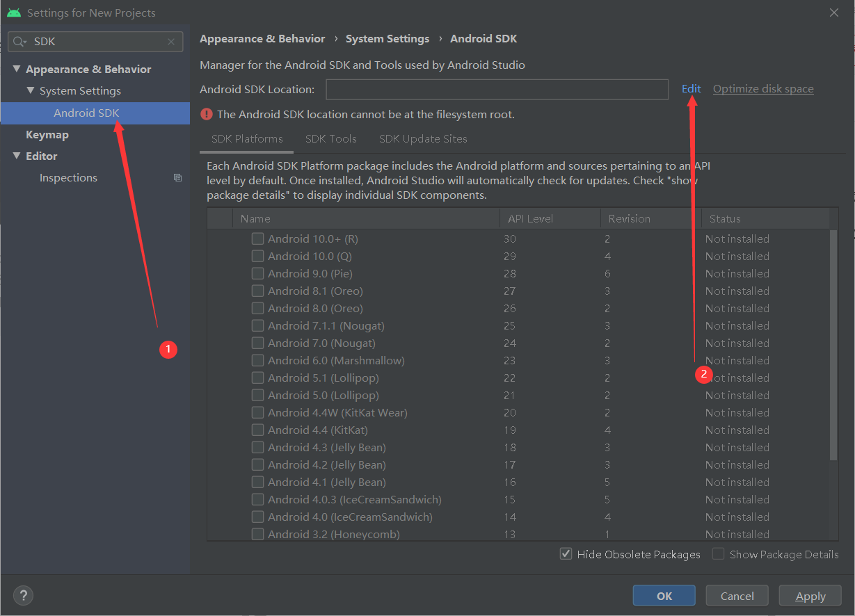This screenshot has height=616, width=855.
Task: Check Android 4.2 (Jelly Bean) checkbox
Action: click(257, 464)
